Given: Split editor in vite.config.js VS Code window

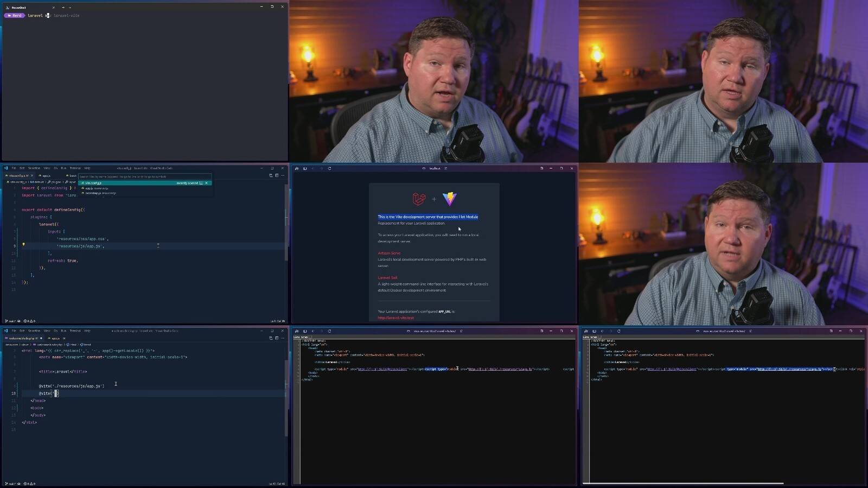Looking at the screenshot, I should [x=277, y=175].
